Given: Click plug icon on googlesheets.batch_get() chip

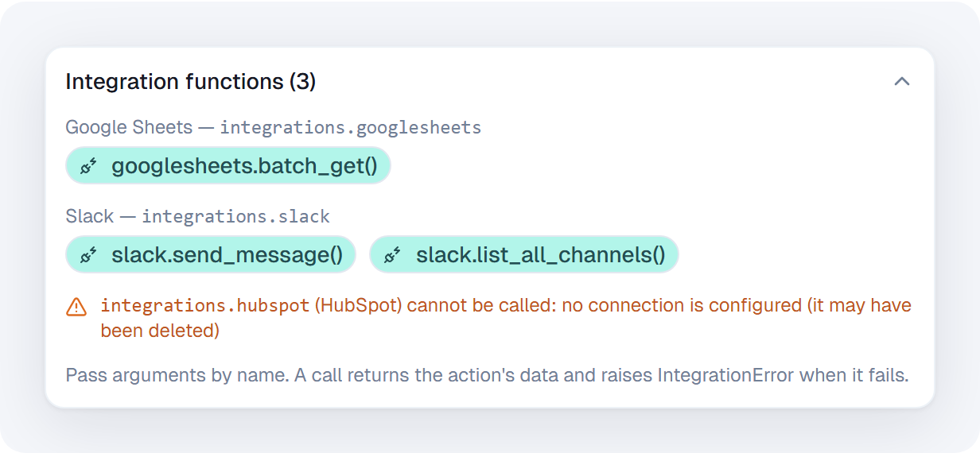Looking at the screenshot, I should click(x=89, y=166).
